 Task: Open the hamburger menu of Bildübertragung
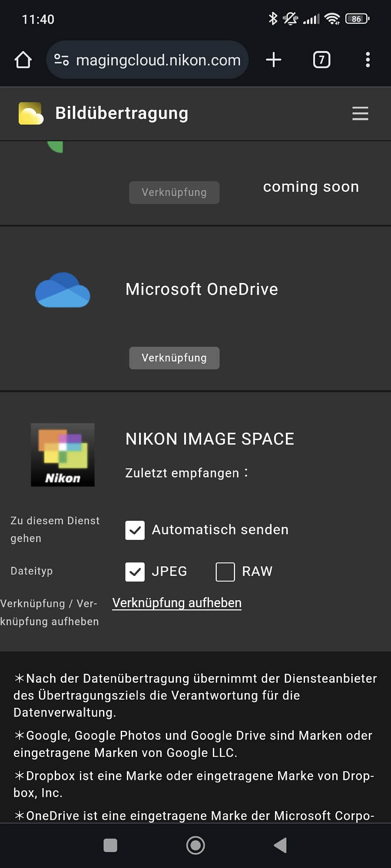[x=360, y=114]
